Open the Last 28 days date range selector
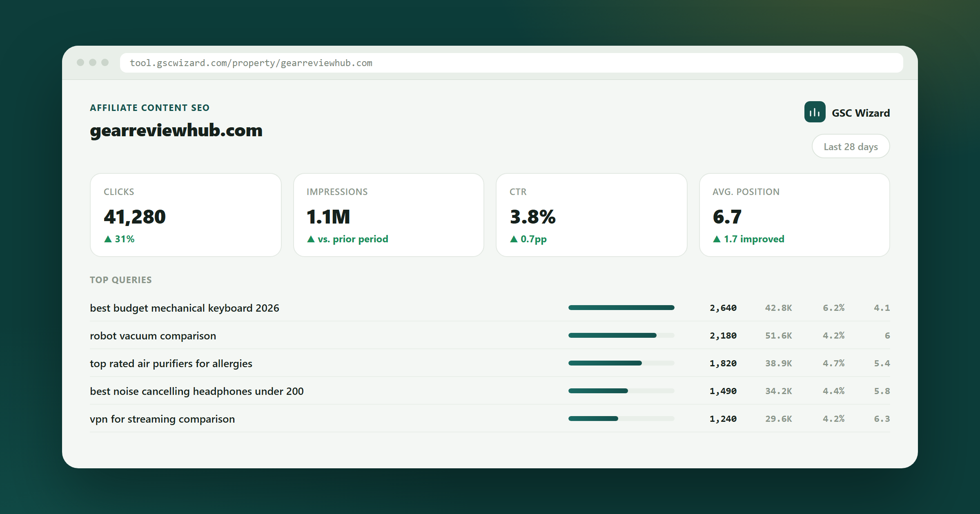The width and height of the screenshot is (980, 514). point(851,146)
